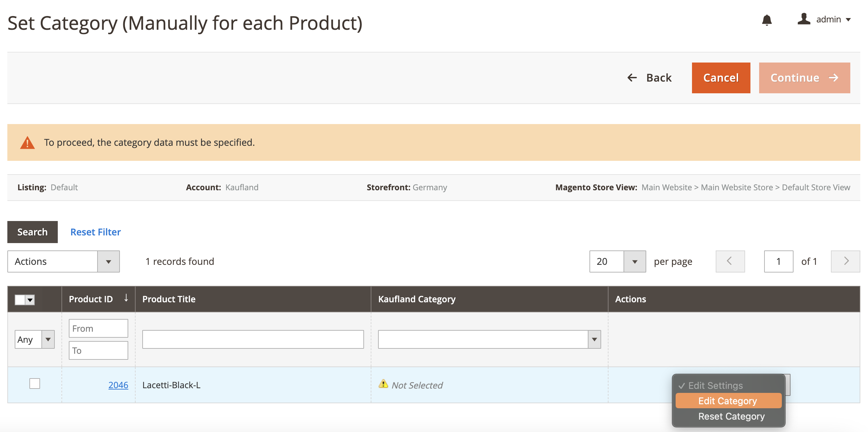The height and width of the screenshot is (432, 868).
Task: Click the admin avatar icon
Action: pyautogui.click(x=804, y=19)
